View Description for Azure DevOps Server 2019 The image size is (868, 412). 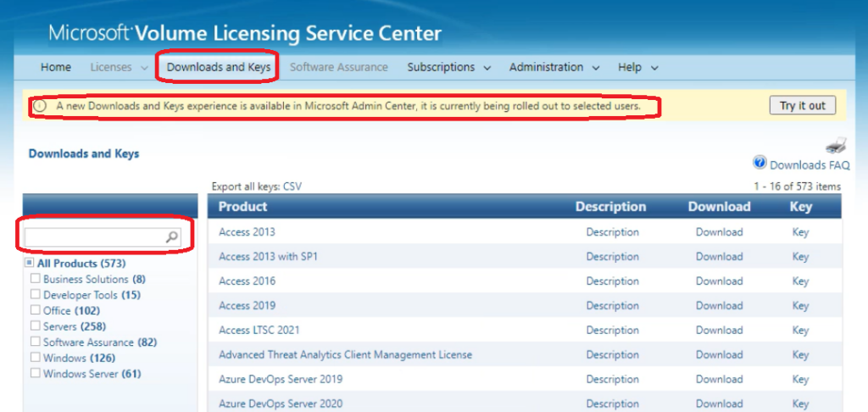612,379
